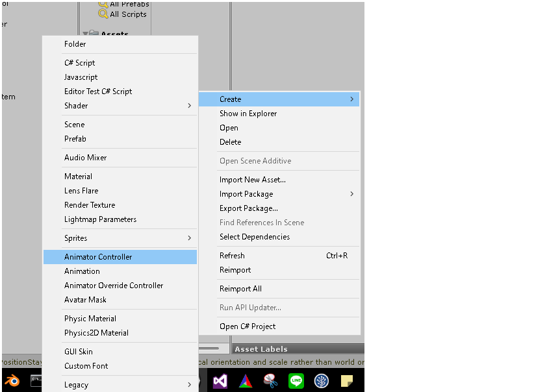Expand the Sprites submenu

coord(120,238)
